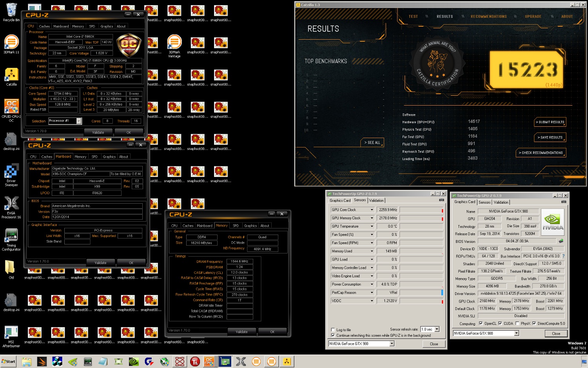Click Validate in the CPU-Z Memory window

(241, 332)
